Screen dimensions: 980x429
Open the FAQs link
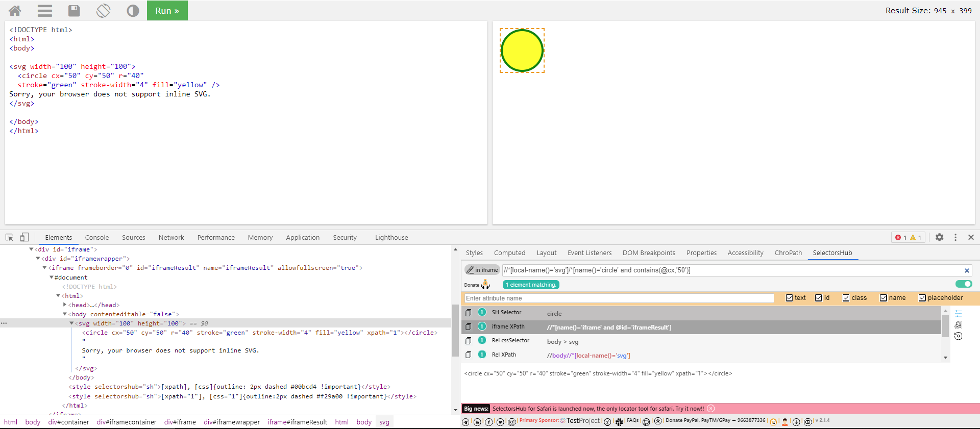click(x=633, y=420)
